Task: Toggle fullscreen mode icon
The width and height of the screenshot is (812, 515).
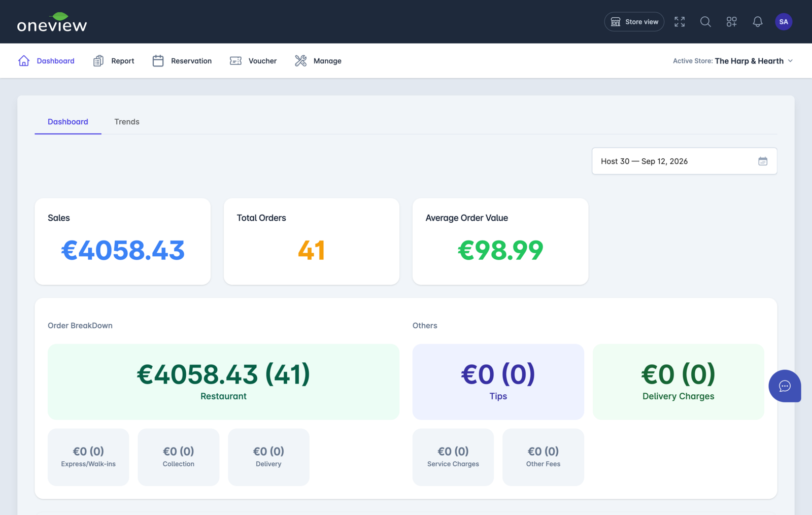Action: coord(680,22)
